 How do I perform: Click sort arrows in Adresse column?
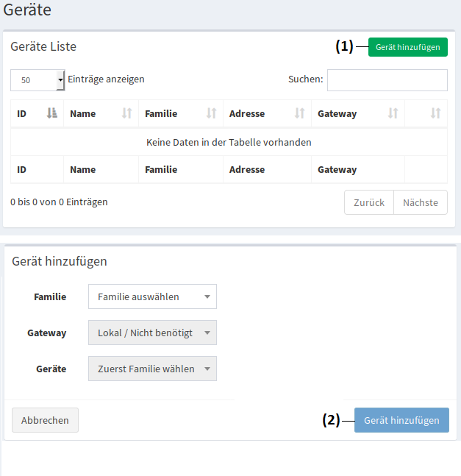(299, 113)
